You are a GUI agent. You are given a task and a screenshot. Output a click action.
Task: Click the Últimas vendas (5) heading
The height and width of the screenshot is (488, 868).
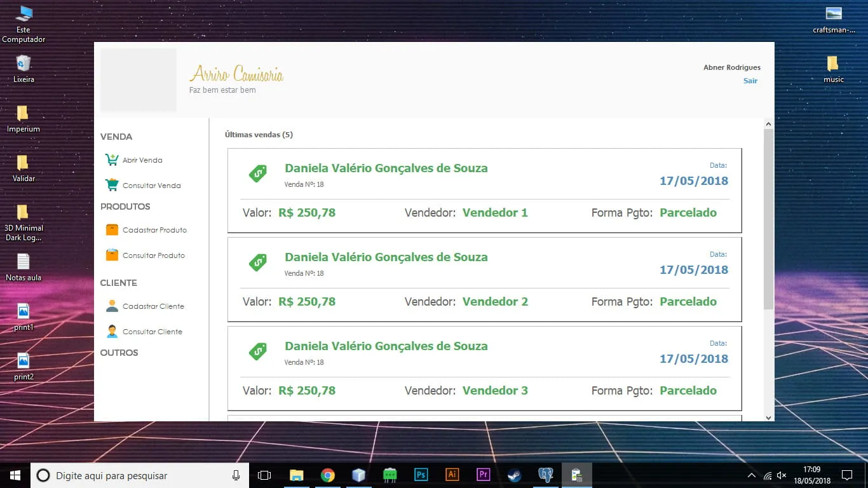259,135
